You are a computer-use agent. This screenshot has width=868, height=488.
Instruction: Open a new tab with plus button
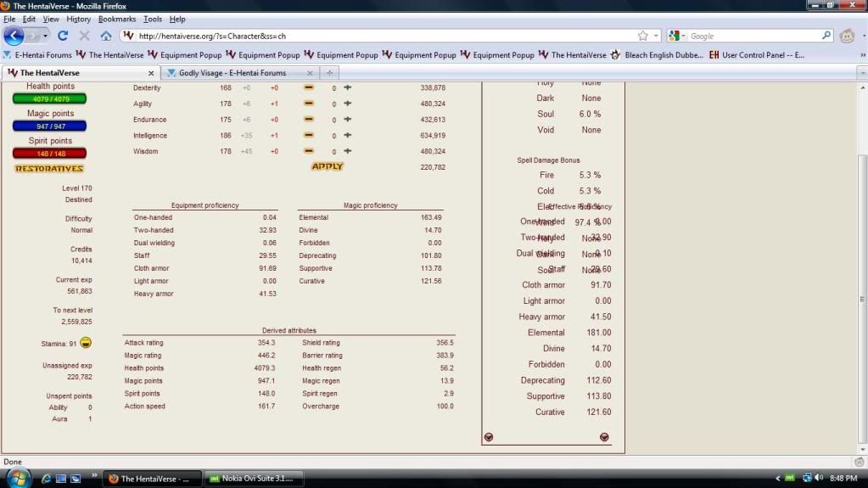click(x=329, y=72)
